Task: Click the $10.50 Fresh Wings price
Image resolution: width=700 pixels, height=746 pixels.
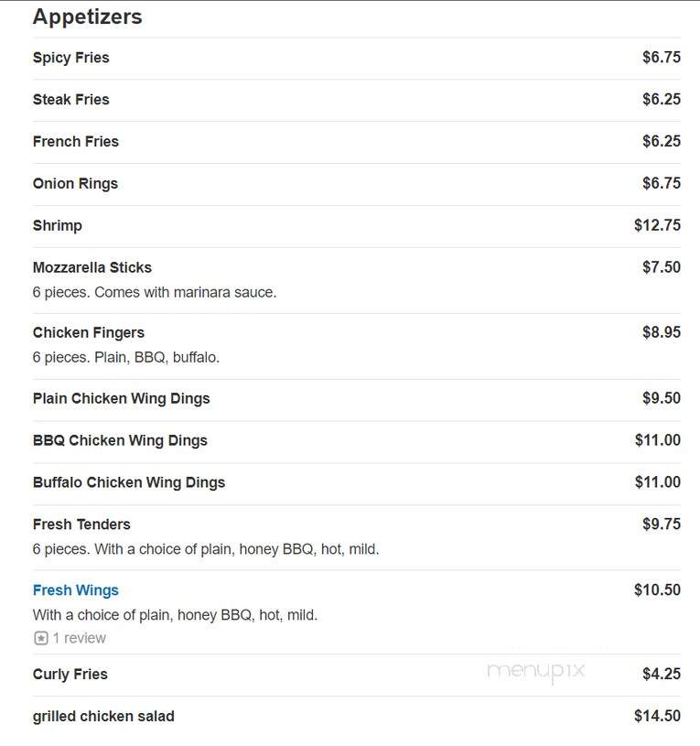Action: click(657, 590)
